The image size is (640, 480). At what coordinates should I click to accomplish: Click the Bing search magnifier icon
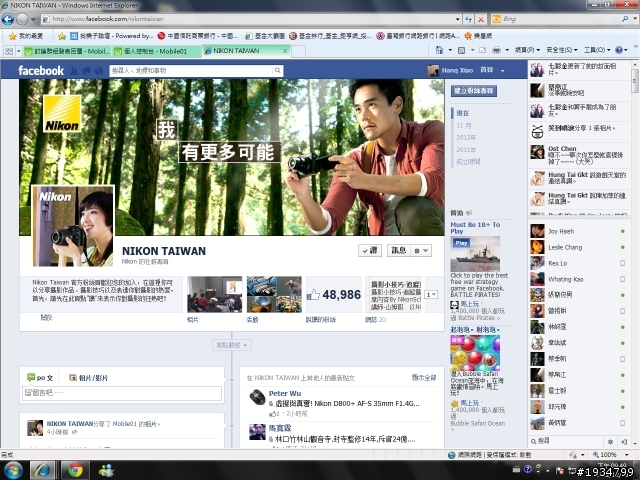(x=625, y=19)
